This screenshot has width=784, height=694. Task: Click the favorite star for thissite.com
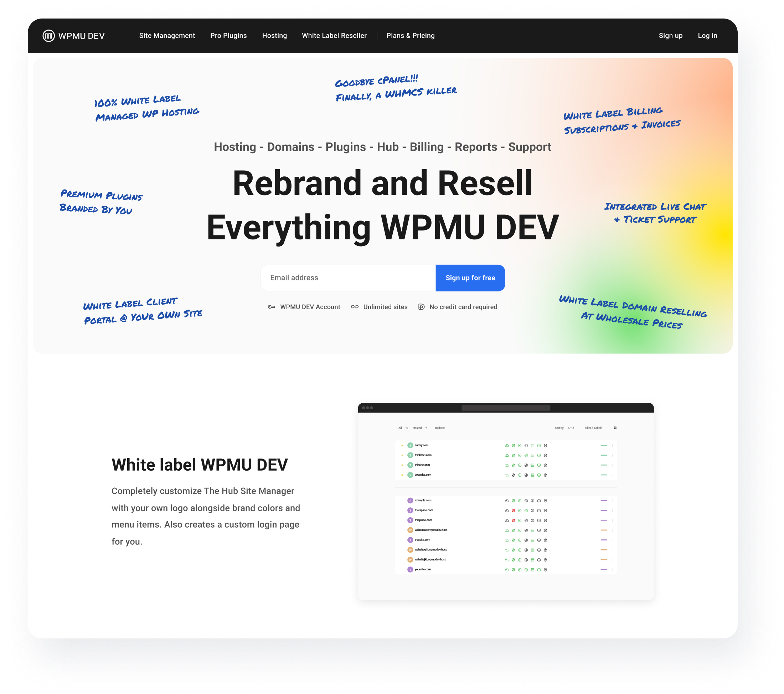click(402, 465)
